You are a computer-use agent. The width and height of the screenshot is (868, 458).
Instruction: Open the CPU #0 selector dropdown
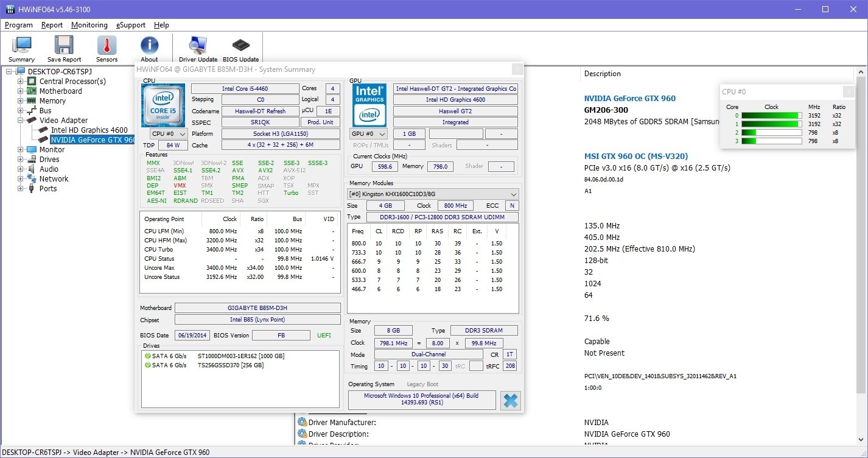pos(169,134)
